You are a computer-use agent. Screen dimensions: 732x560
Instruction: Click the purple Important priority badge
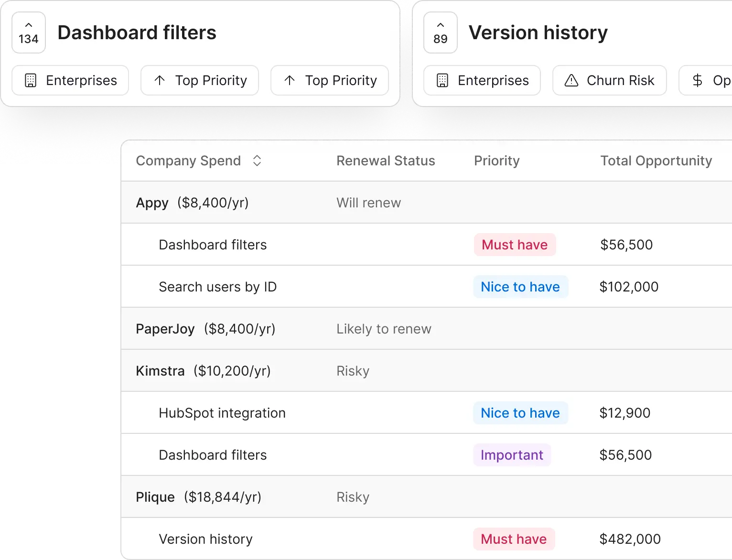512,455
